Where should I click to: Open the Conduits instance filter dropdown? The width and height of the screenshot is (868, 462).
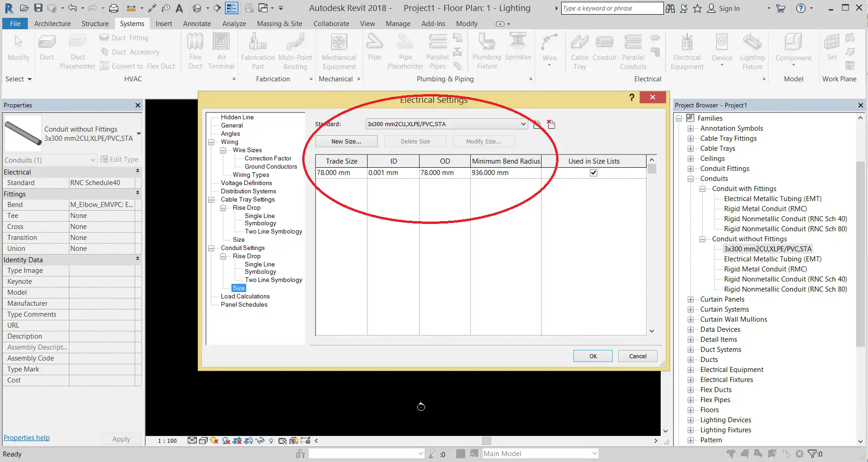[x=92, y=160]
